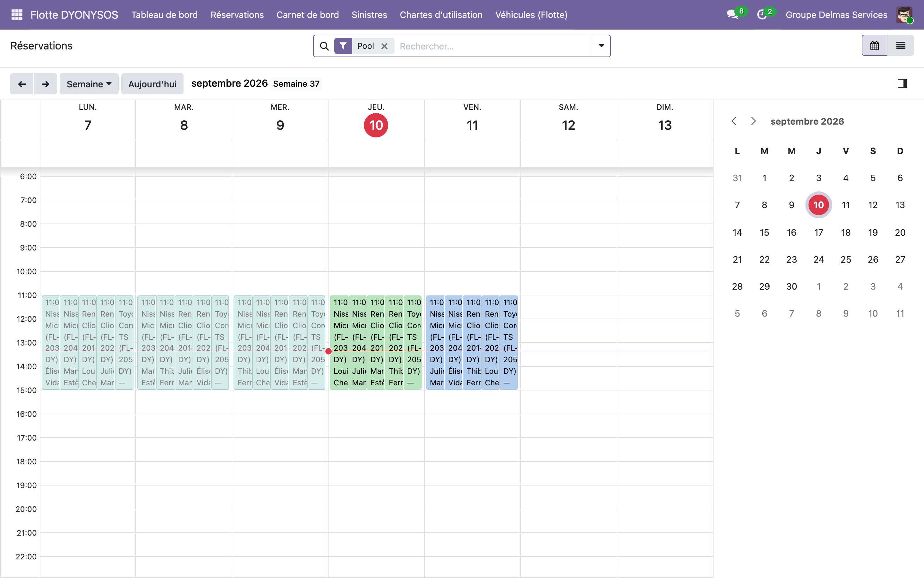924x578 pixels.
Task: Toggle the calendar side panel icon
Action: tap(902, 83)
